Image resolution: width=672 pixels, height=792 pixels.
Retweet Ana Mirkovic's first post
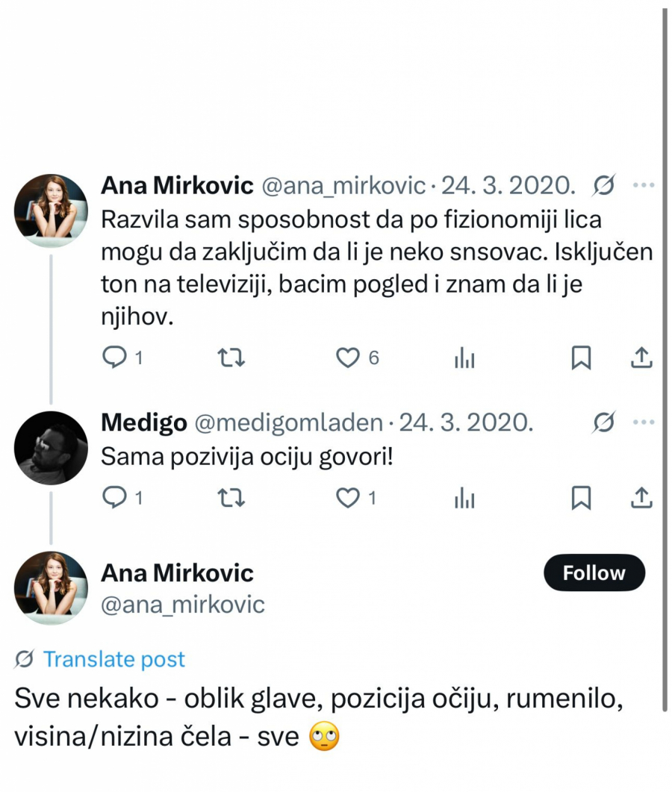pos(231,358)
